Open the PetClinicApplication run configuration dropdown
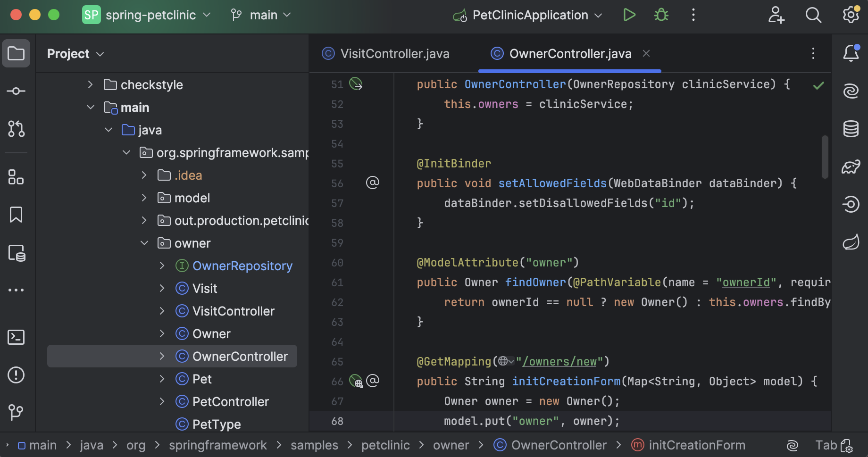The image size is (868, 457). click(598, 15)
